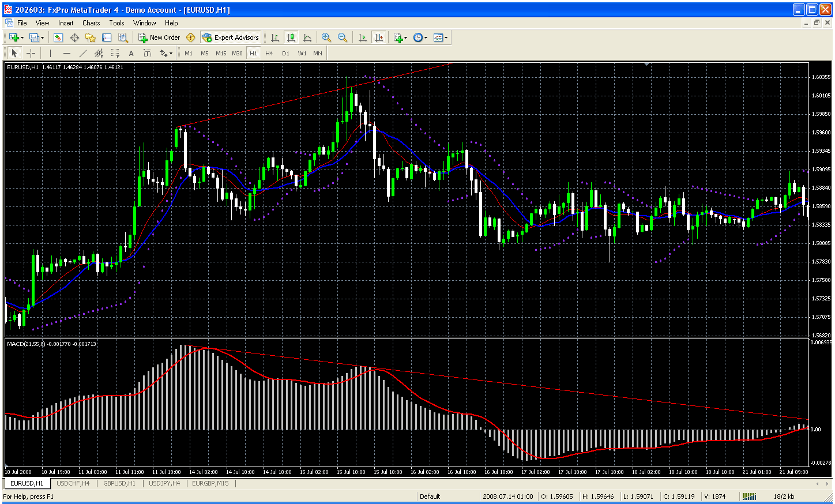Viewport: 835px width, 504px height.
Task: Click the Templates icon
Action: tap(438, 37)
